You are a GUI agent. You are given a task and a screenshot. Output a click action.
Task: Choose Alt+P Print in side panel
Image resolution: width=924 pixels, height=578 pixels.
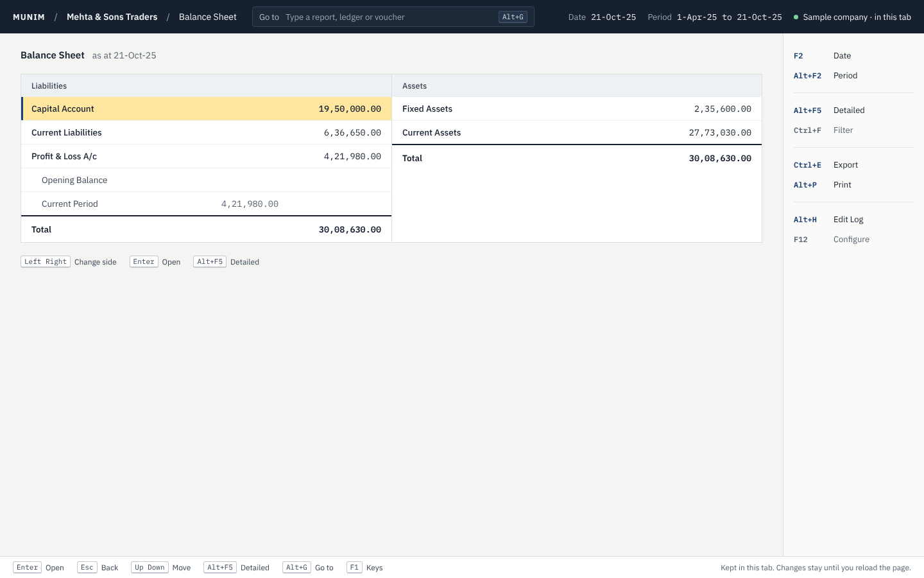point(853,185)
